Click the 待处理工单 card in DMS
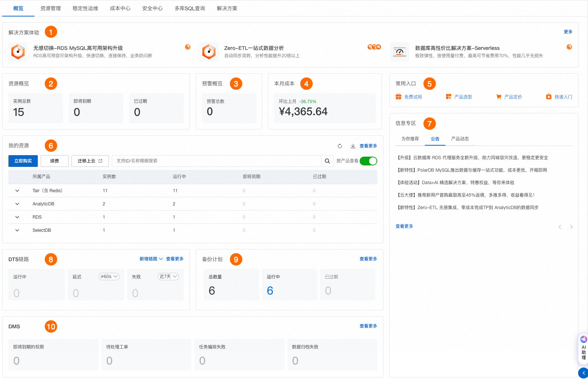The height and width of the screenshot is (380, 588). click(x=146, y=355)
